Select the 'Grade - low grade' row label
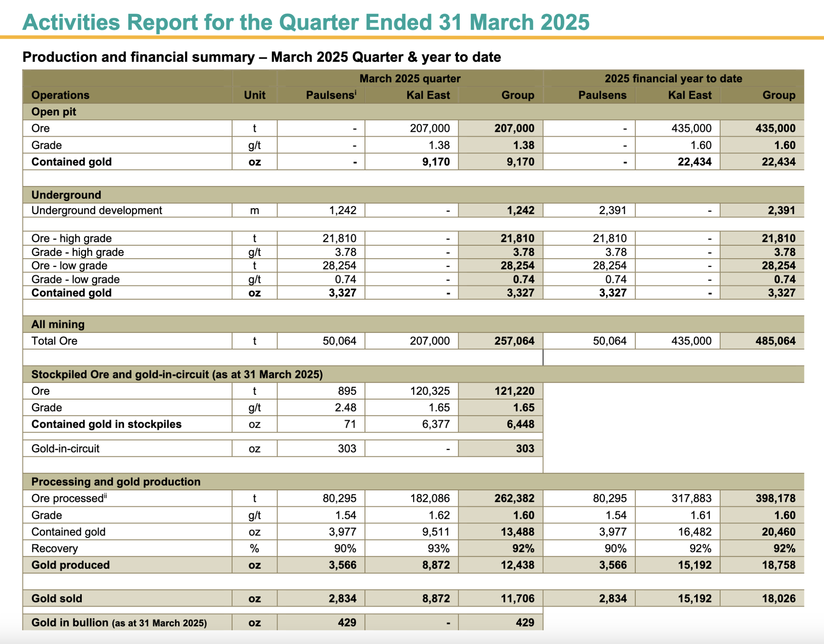This screenshot has height=644, width=824. 76,279
